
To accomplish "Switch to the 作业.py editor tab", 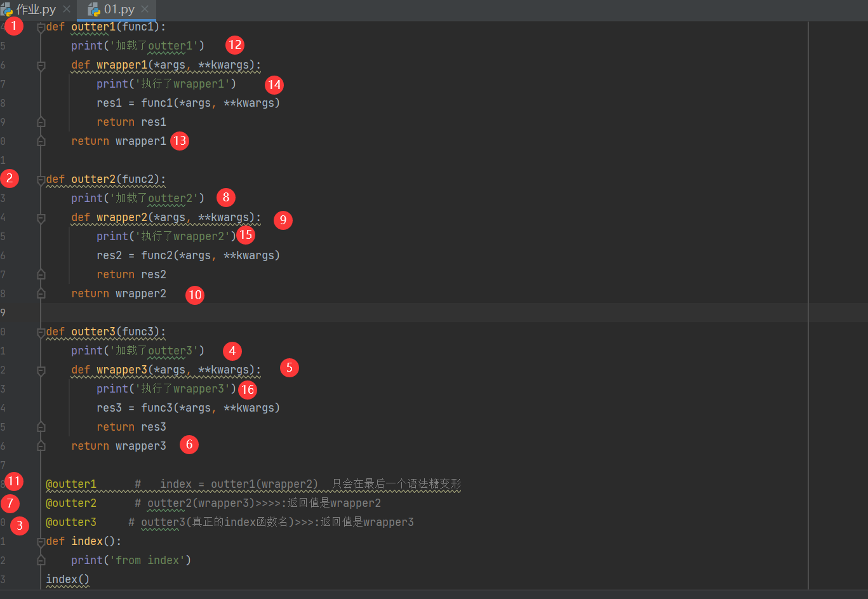I will [36, 10].
